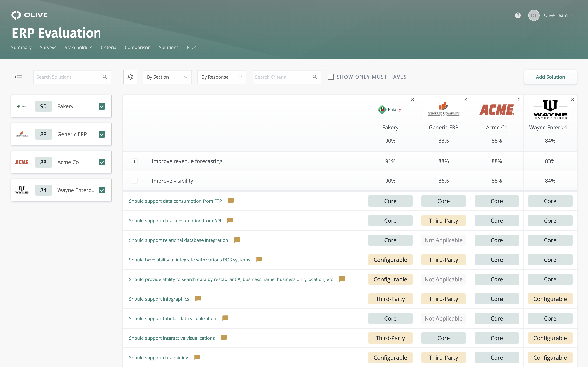Click the ACME logo column header
The height and width of the screenshot is (367, 588).
tap(497, 109)
